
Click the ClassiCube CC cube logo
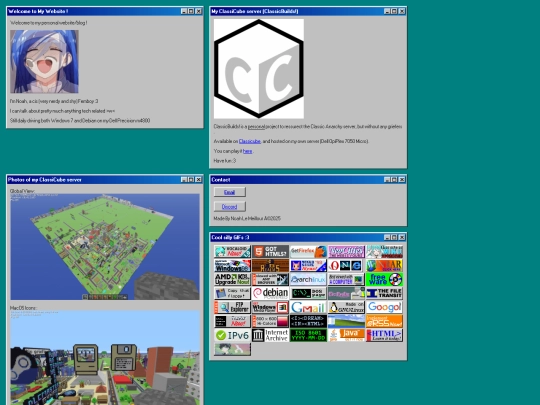point(259,69)
